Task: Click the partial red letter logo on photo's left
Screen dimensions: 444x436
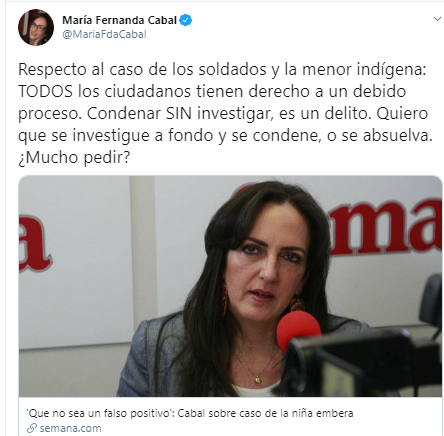Action: click(x=35, y=244)
